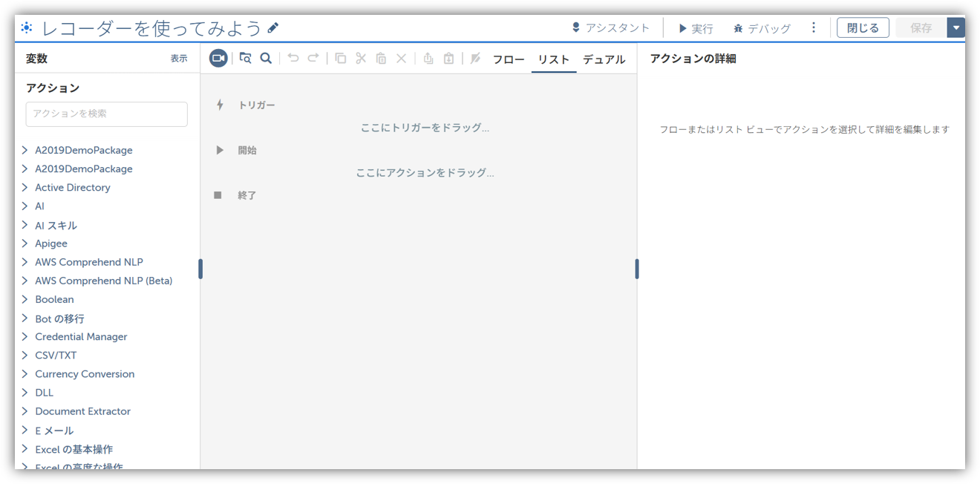
Task: Switch to the フロー view tab
Action: click(509, 59)
